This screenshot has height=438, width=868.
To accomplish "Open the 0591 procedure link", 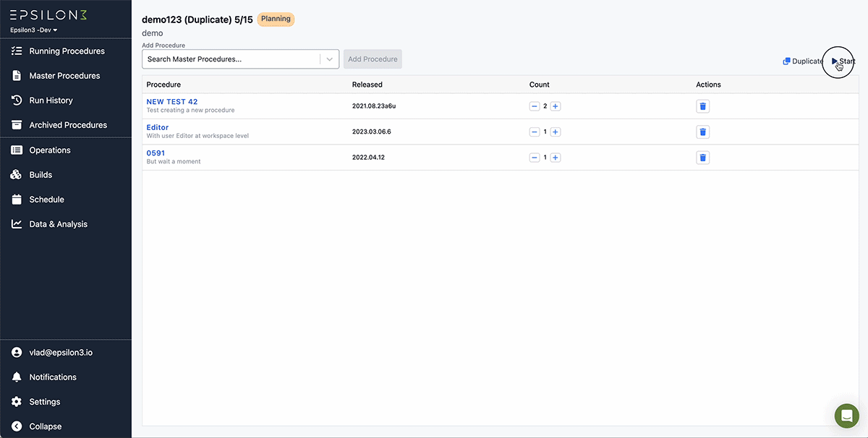I will tap(156, 153).
